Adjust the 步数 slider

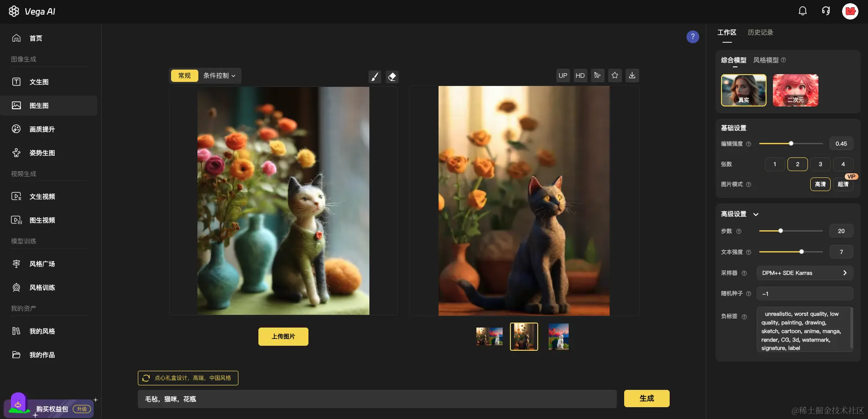tap(791, 231)
